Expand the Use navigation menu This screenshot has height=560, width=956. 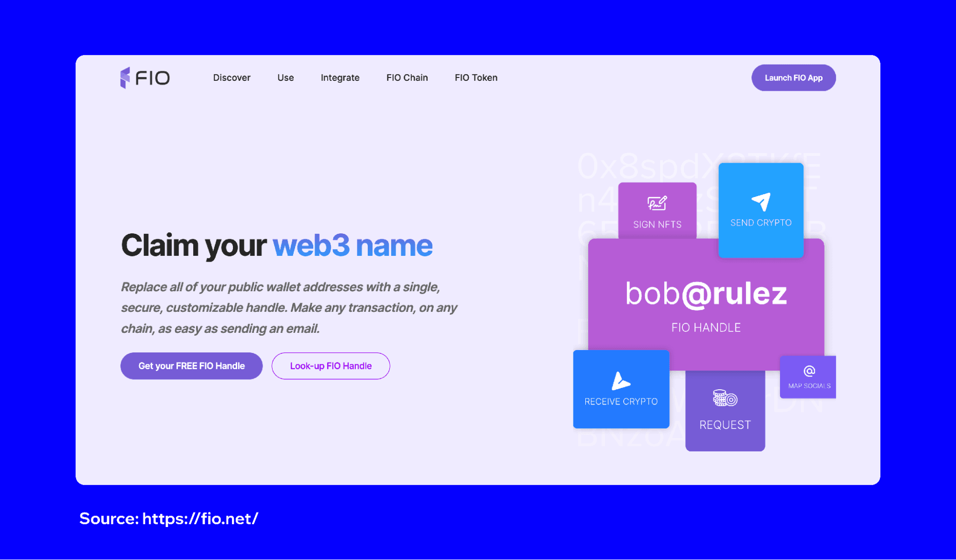(285, 77)
